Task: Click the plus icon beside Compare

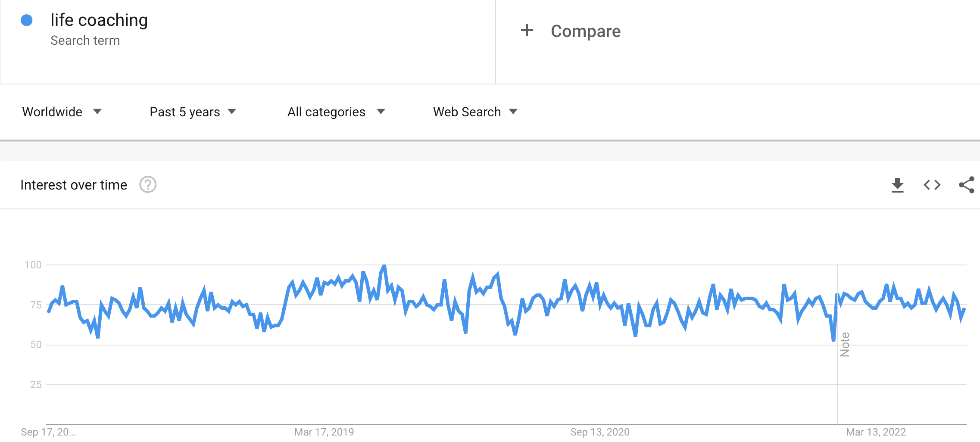Action: click(x=527, y=31)
